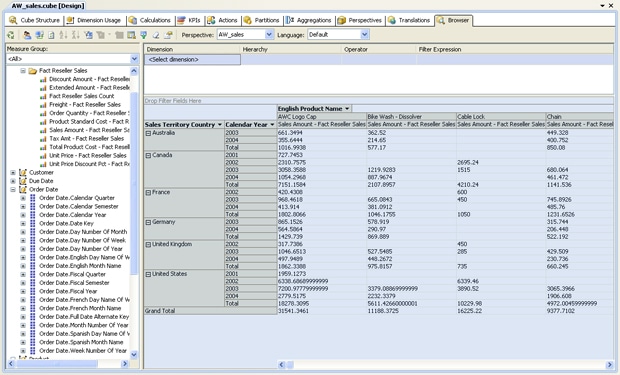Click the Sales Amount measure bar-chart icon
The width and height of the screenshot is (620, 375).
[x=43, y=130]
